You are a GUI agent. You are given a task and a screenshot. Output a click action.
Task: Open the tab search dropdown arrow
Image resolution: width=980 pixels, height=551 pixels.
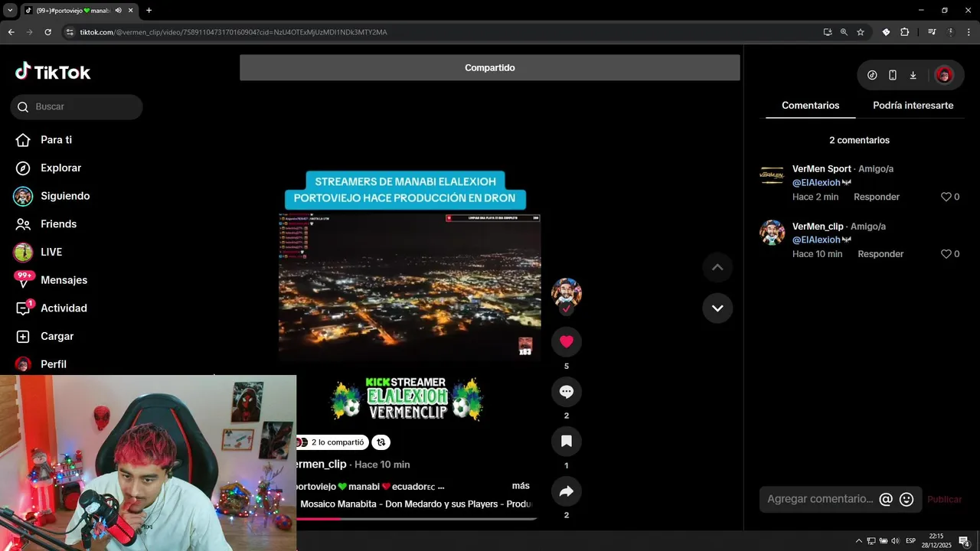coord(10,11)
